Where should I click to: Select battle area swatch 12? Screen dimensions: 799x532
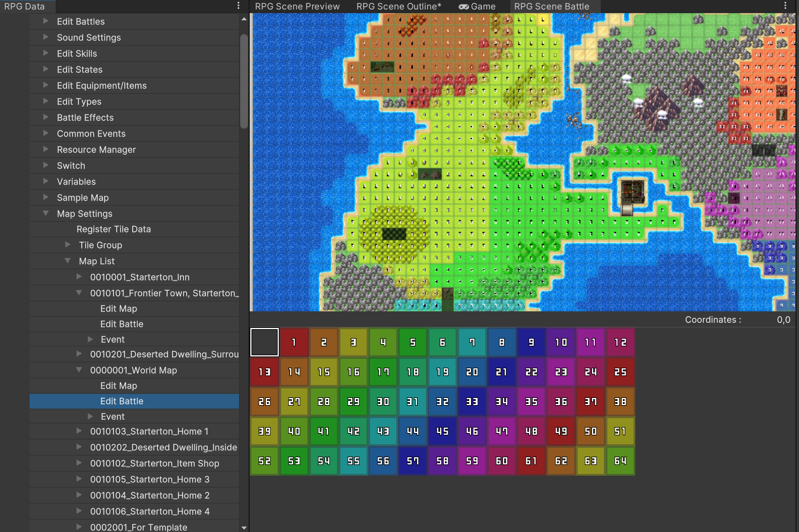pyautogui.click(x=620, y=342)
